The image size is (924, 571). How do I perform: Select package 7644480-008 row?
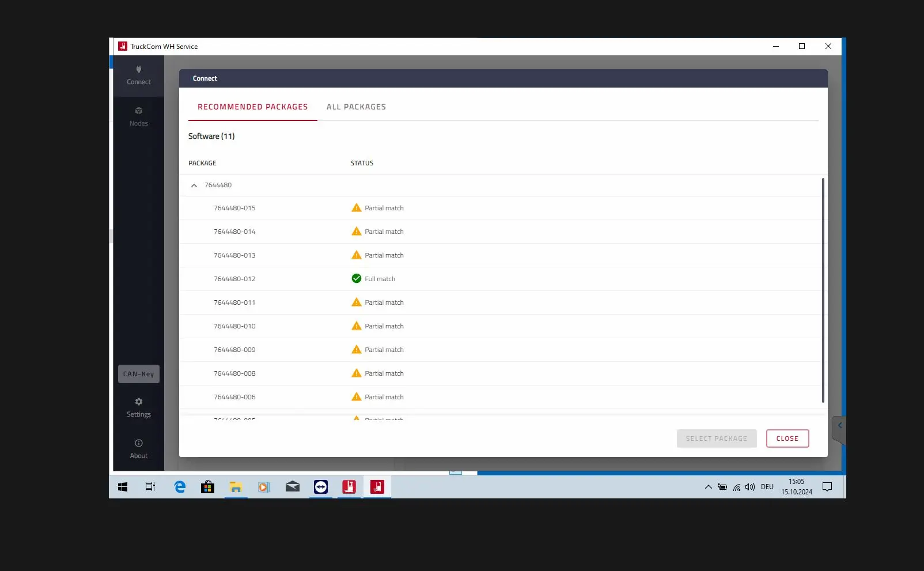coord(500,373)
